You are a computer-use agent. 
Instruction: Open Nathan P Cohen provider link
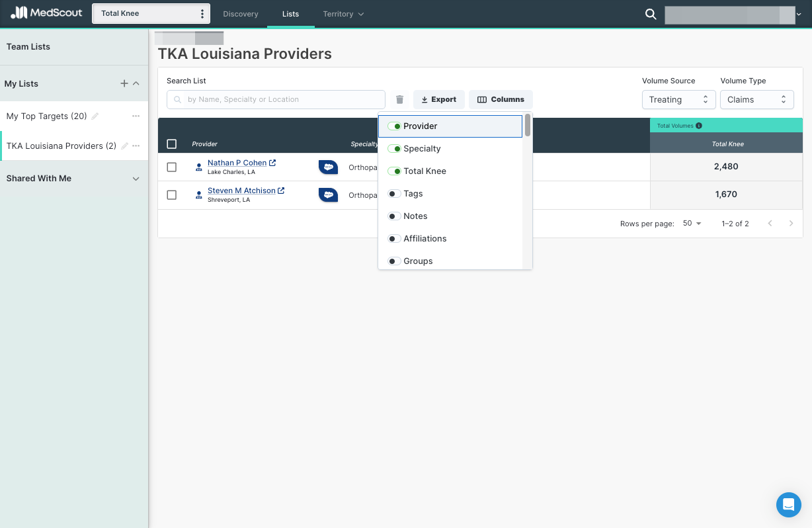click(237, 163)
